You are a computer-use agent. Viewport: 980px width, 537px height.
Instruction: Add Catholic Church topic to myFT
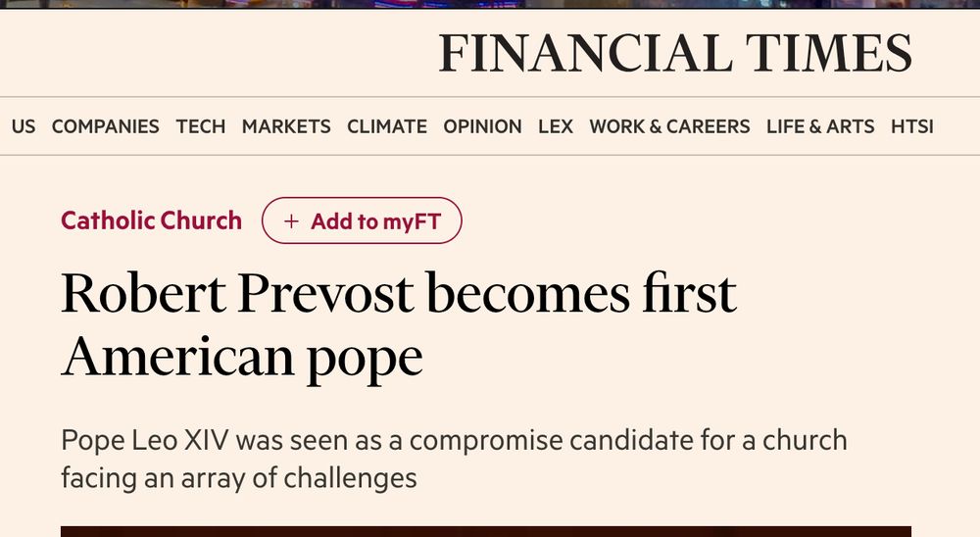[x=362, y=221]
